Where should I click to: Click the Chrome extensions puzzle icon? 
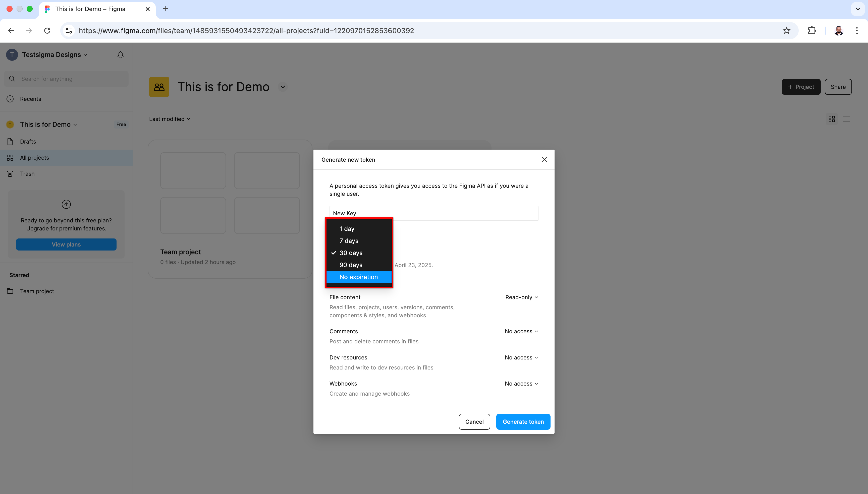(812, 31)
